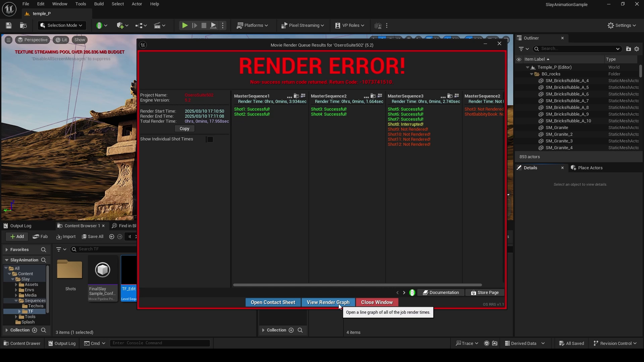
Task: Click the Outliner add folder icon
Action: pos(628,49)
